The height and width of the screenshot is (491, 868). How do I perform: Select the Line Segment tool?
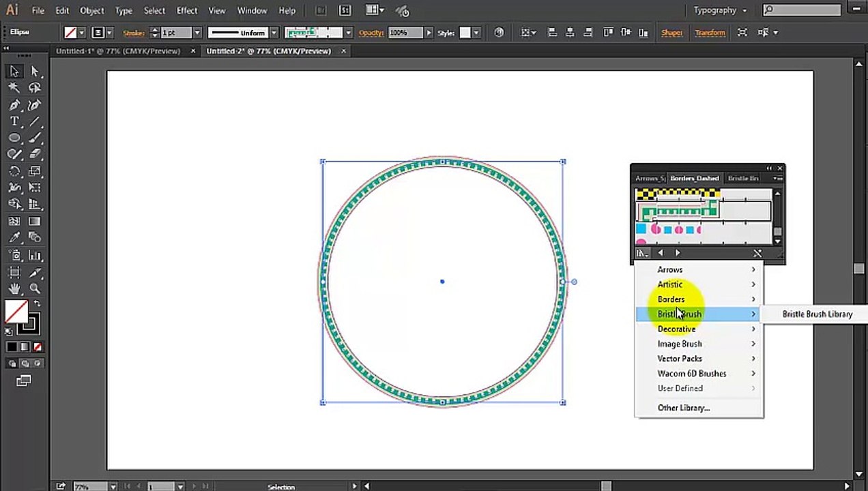pyautogui.click(x=35, y=121)
